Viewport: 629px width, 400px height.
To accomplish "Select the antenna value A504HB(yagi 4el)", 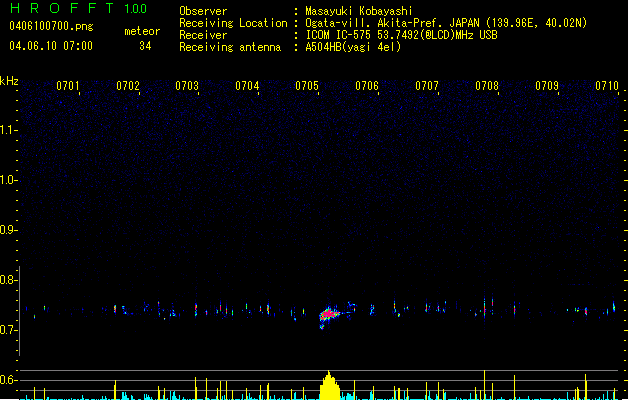I will point(353,47).
